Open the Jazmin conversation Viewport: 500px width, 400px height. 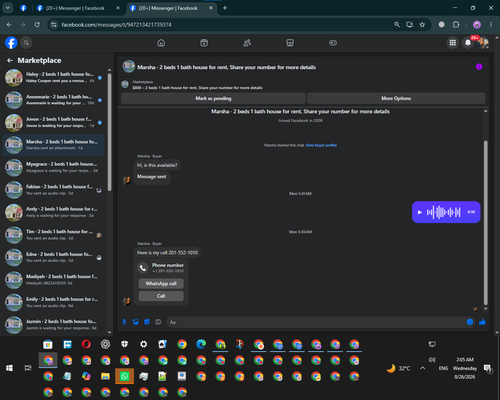click(53, 325)
